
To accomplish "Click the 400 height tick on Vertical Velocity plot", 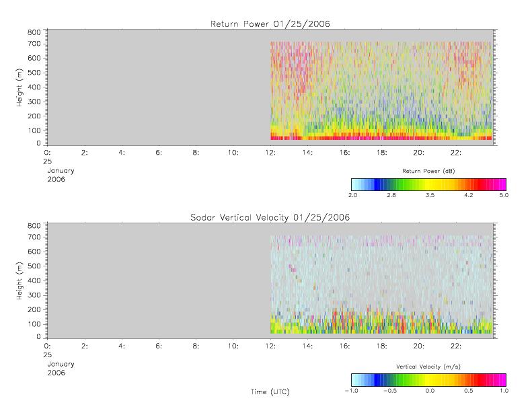I will [x=34, y=281].
